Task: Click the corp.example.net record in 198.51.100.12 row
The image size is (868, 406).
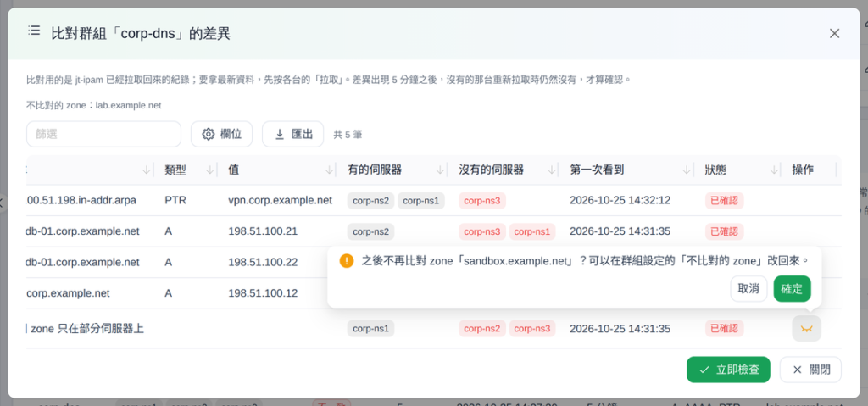Action: (68, 293)
